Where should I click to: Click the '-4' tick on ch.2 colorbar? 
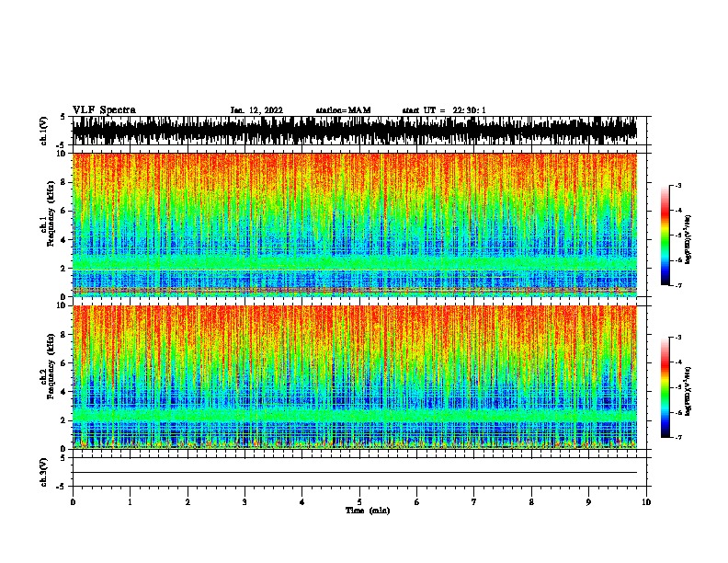point(678,362)
